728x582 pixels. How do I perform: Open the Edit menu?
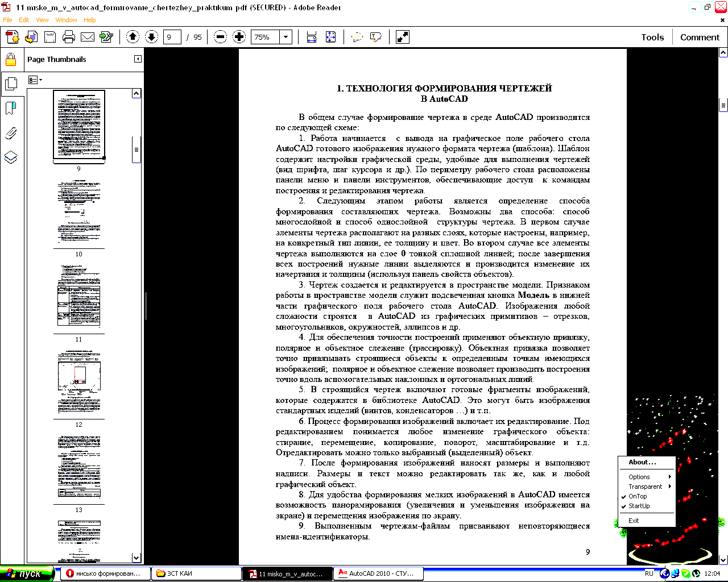coord(24,20)
